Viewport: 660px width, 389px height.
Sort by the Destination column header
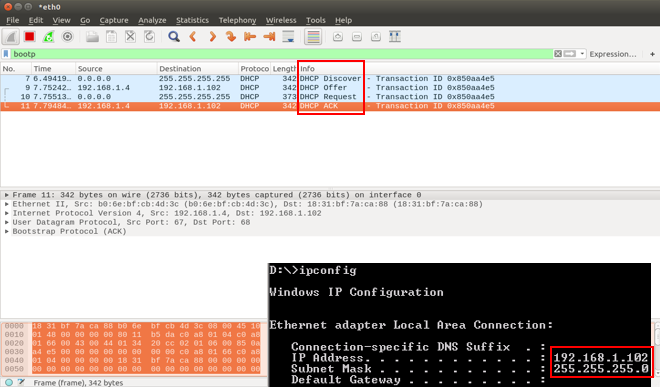(198, 69)
